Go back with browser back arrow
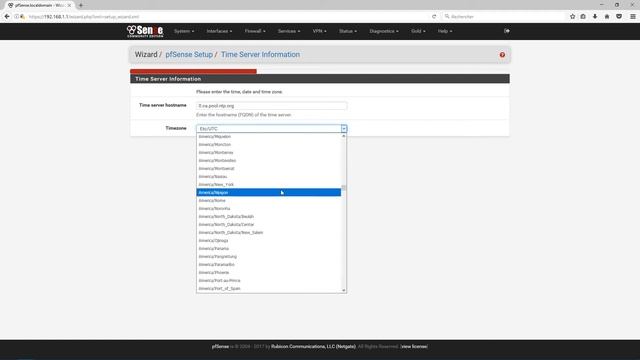 point(7,16)
